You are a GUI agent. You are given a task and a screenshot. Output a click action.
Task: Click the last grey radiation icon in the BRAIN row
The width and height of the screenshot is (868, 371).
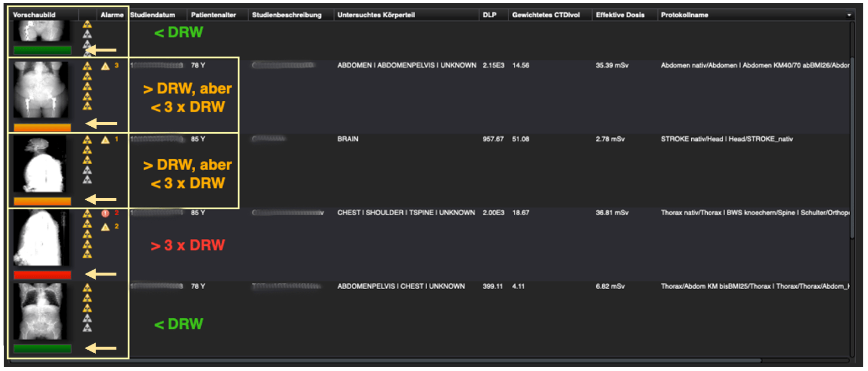pyautogui.click(x=87, y=180)
